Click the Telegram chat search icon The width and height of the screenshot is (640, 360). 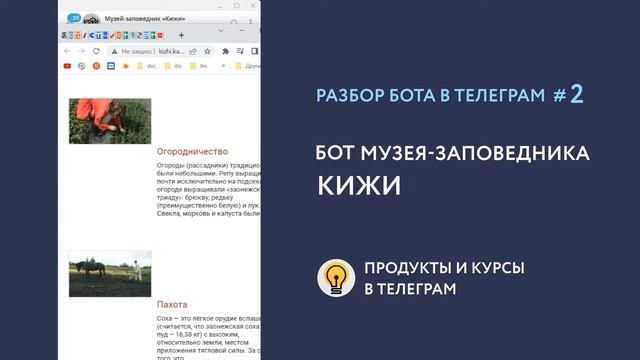[x=234, y=21]
